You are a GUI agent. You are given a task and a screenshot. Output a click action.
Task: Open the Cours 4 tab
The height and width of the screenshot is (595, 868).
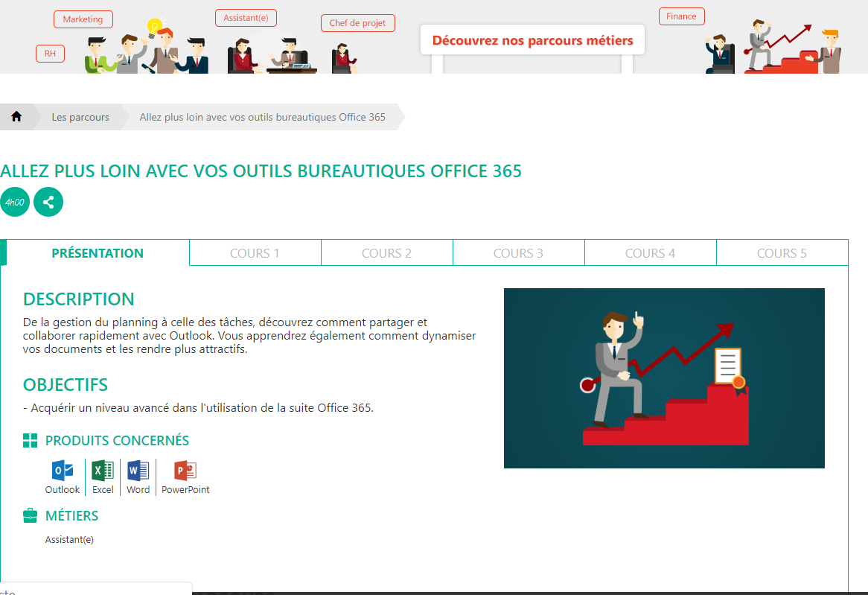click(x=651, y=253)
